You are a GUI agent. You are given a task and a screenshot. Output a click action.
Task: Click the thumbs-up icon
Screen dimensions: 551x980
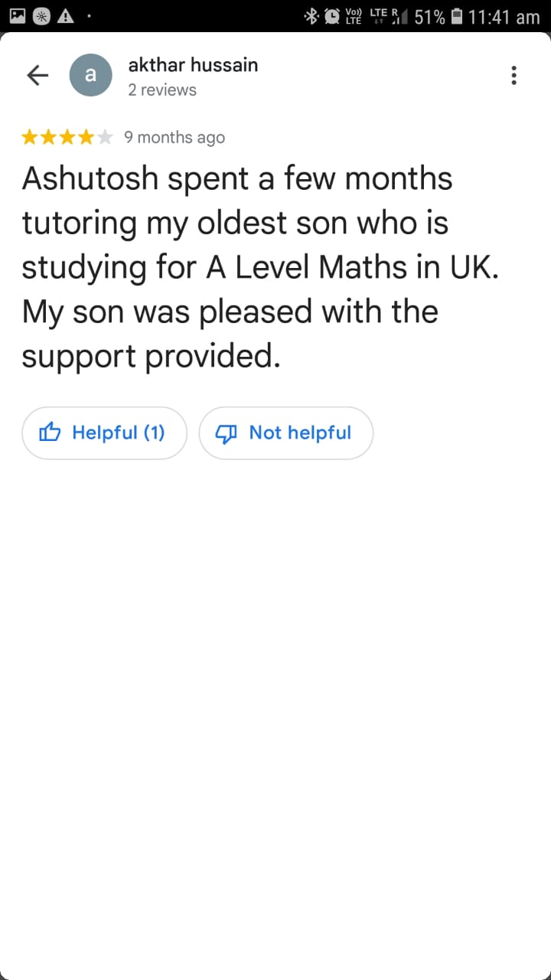pyautogui.click(x=50, y=433)
